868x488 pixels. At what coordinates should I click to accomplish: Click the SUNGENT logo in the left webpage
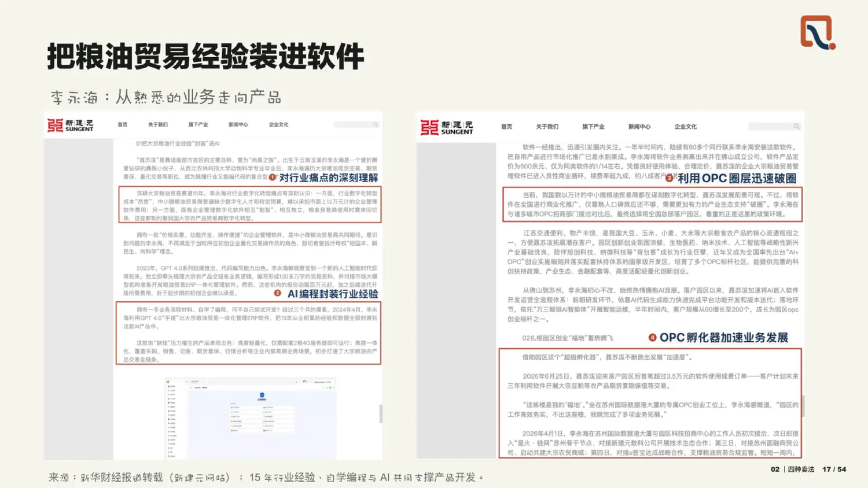tap(70, 125)
